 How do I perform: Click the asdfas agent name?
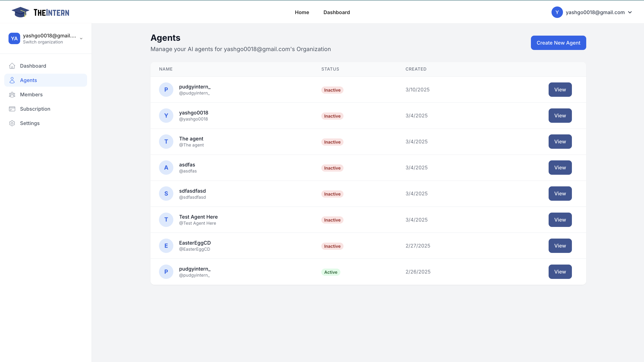(x=187, y=165)
